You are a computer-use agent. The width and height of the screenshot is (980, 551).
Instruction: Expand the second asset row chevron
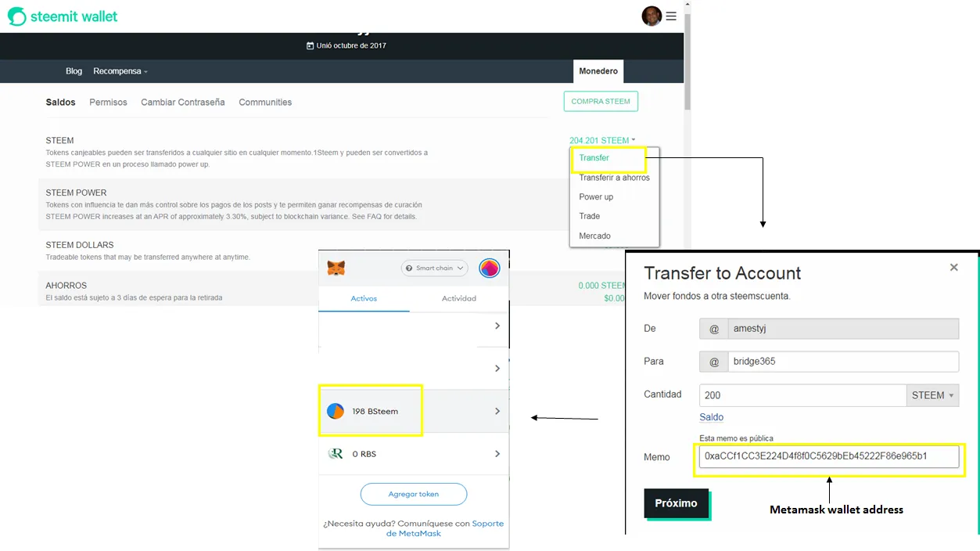[x=497, y=368]
